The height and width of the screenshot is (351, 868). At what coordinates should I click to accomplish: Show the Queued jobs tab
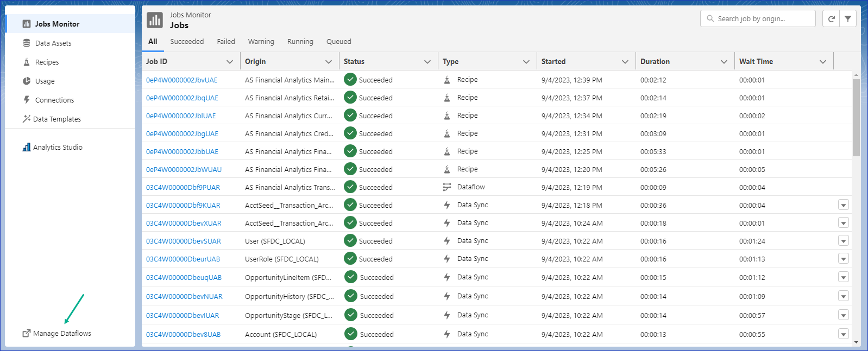338,42
